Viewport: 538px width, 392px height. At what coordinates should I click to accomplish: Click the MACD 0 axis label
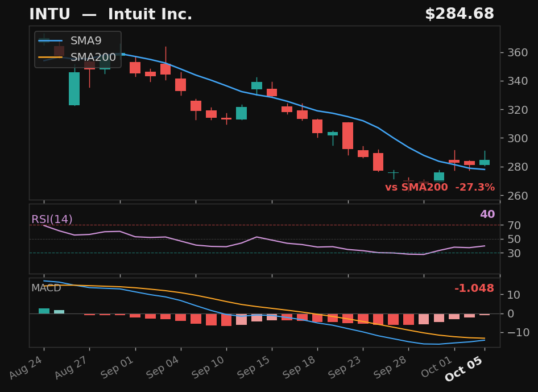511,313
